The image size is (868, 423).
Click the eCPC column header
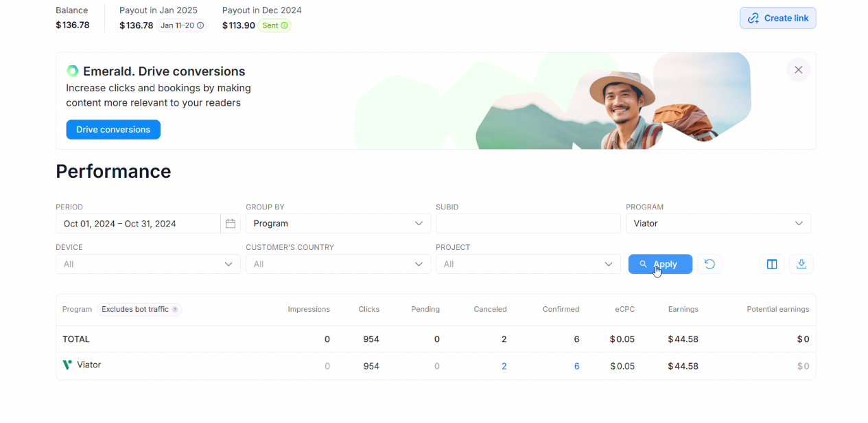[x=625, y=310]
